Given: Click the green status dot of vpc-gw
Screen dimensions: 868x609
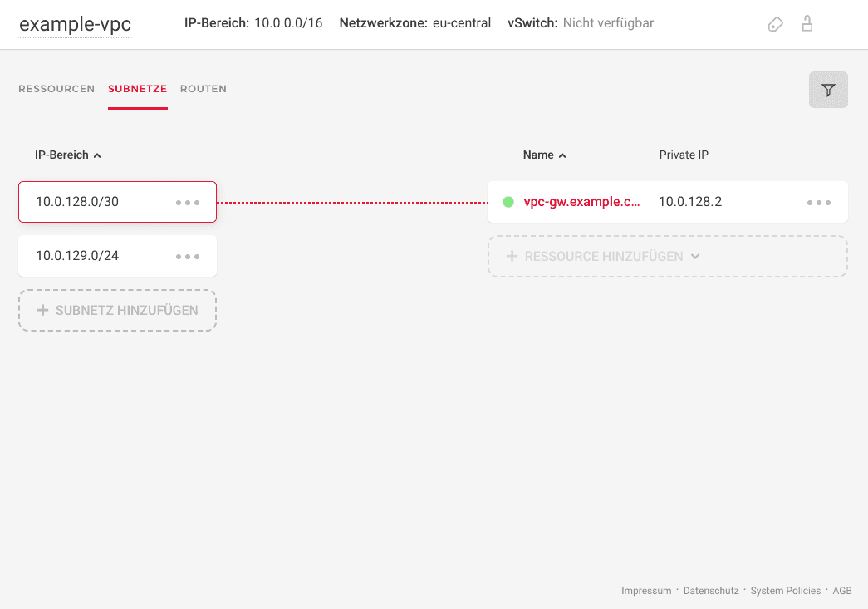Looking at the screenshot, I should [x=508, y=202].
